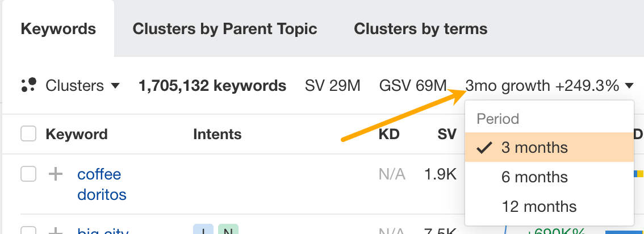Screen dimensions: 644x234
Task: Choose 6 months from the Period menu
Action: tap(534, 177)
